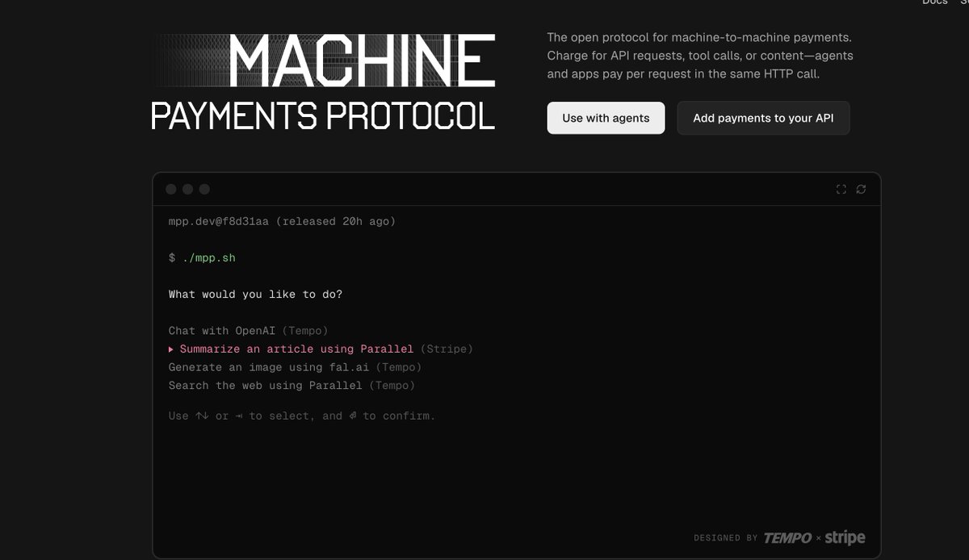Select Search the web using Parallel option

tap(292, 386)
